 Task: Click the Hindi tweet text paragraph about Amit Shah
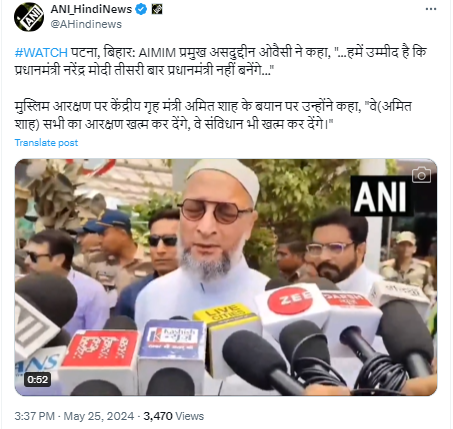click(x=213, y=115)
